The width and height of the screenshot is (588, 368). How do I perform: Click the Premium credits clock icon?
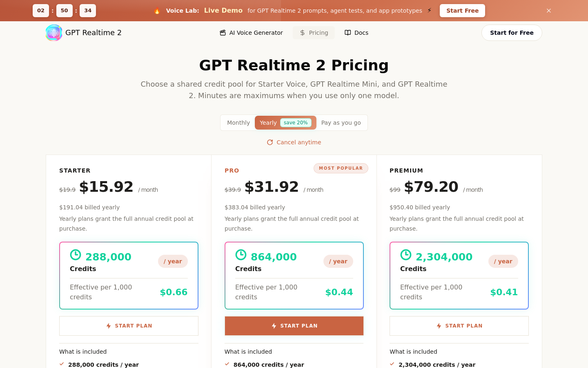pos(406,255)
